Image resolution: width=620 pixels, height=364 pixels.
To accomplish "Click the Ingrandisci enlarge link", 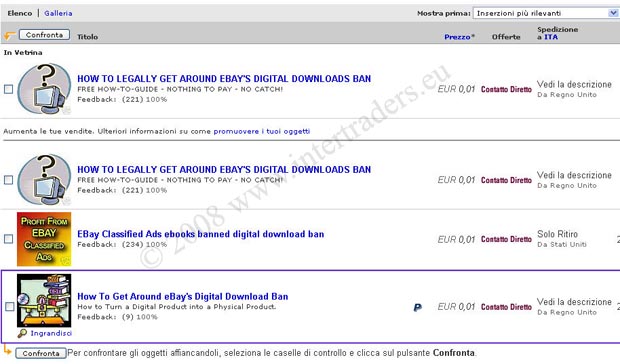I will pos(51,333).
